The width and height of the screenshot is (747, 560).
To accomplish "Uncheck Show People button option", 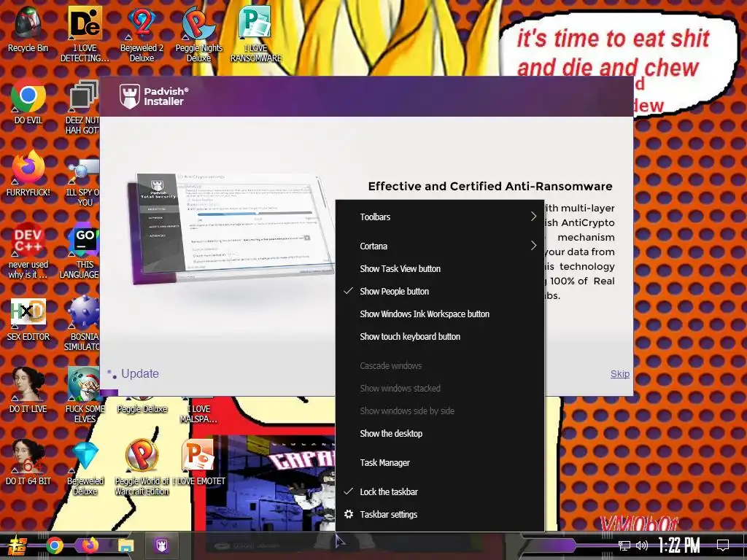I will point(440,292).
